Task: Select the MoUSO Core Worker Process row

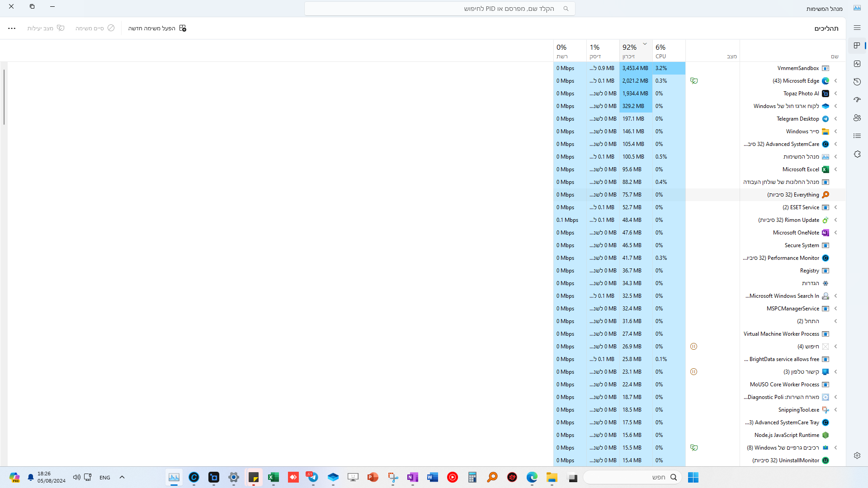Action: point(699,385)
